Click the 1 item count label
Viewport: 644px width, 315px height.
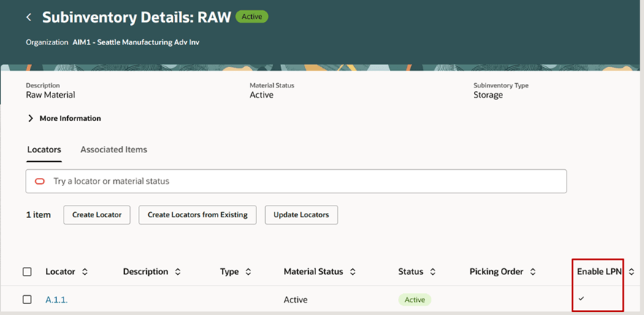39,215
